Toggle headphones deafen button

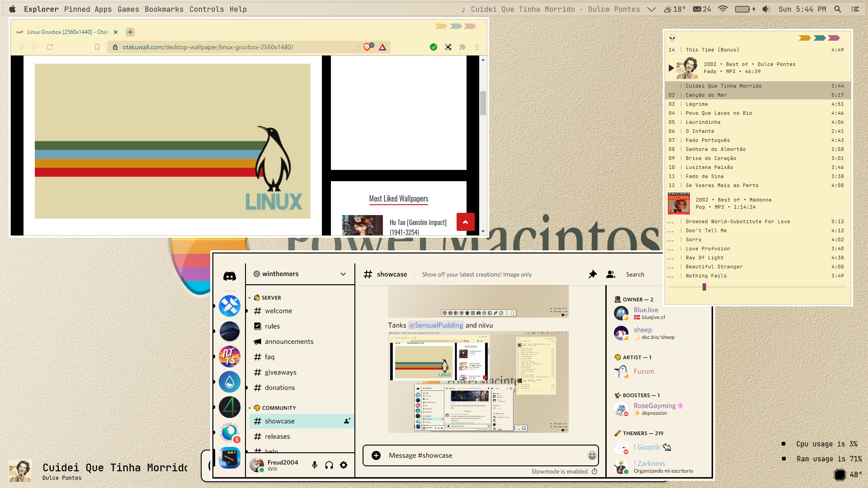(329, 465)
